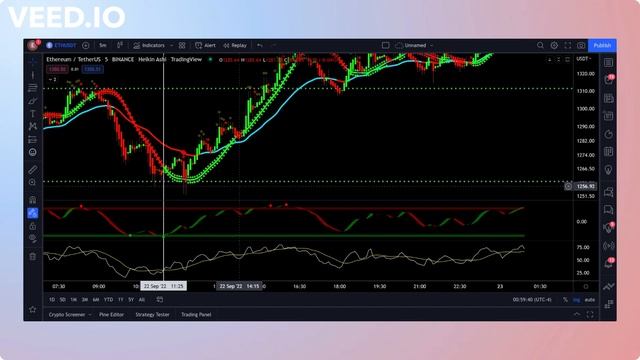Click the blue Publish button
The image size is (640, 360).
(x=602, y=45)
